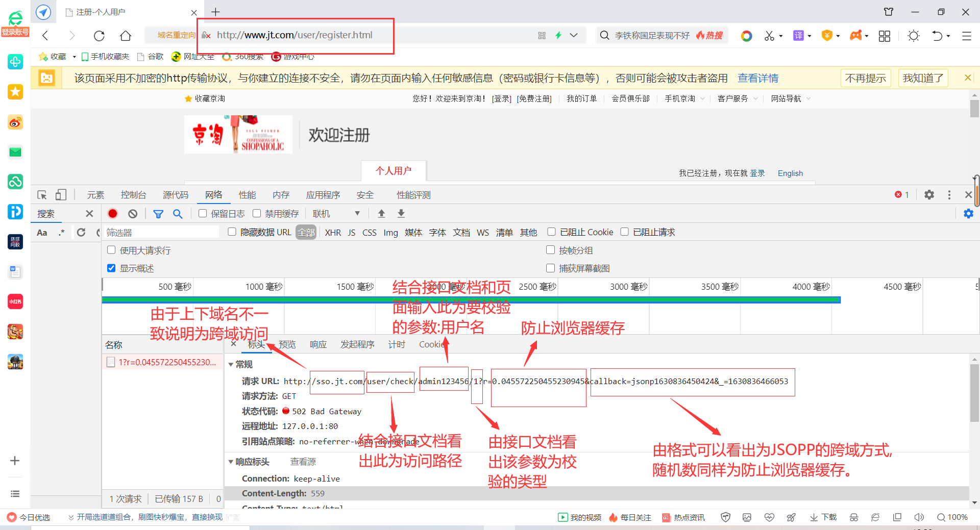Image resolution: width=980 pixels, height=530 pixels.
Task: Stop recording network log with red button
Action: (113, 214)
